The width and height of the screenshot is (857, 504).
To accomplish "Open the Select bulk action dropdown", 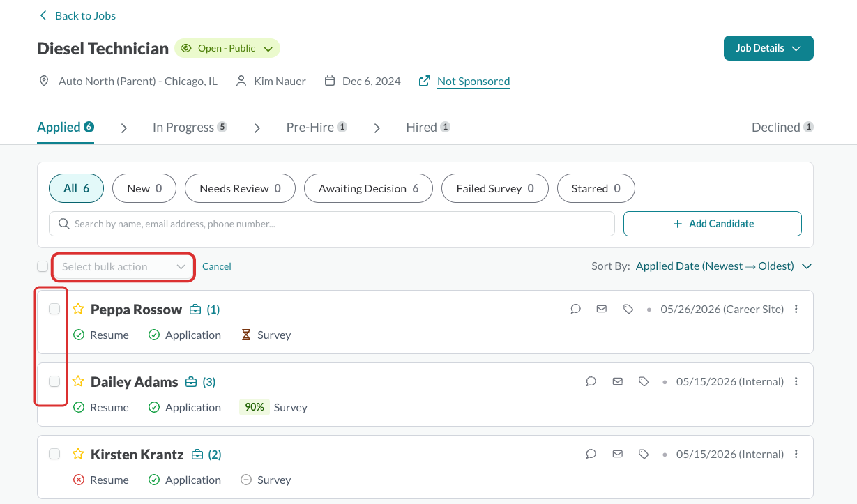I will tap(123, 267).
